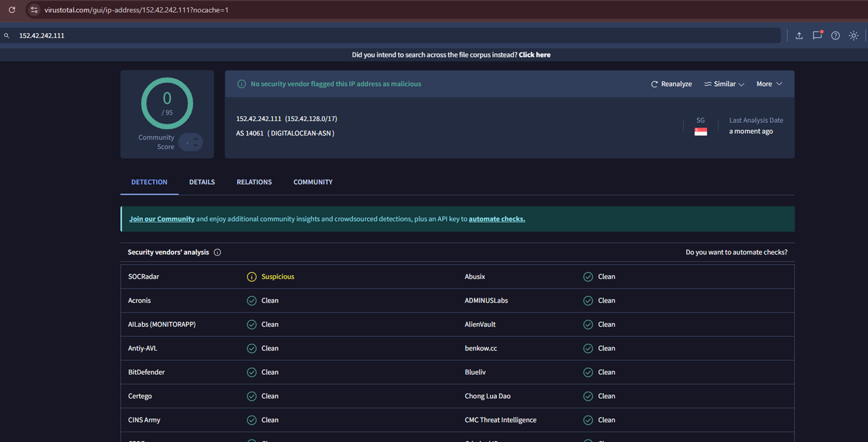Vote using the Community Score toggle
868x442 pixels.
(x=190, y=142)
